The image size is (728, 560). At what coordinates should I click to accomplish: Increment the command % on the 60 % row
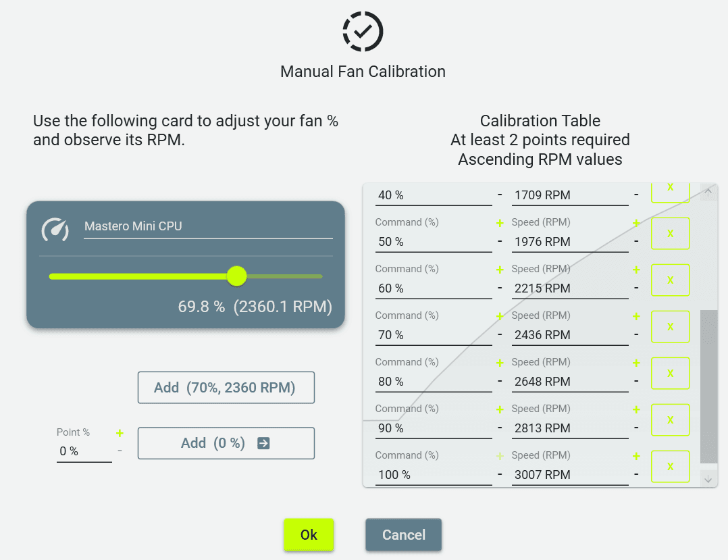(x=500, y=270)
